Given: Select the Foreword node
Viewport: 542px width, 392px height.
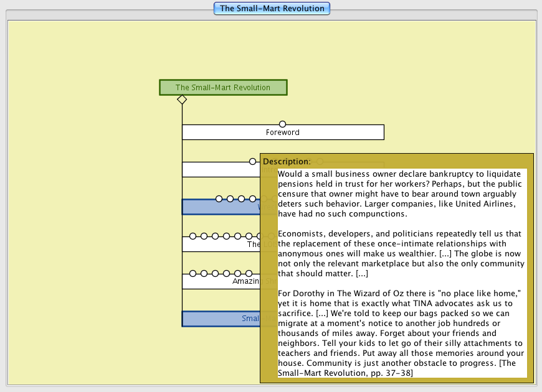Looking at the screenshot, I should (282, 133).
